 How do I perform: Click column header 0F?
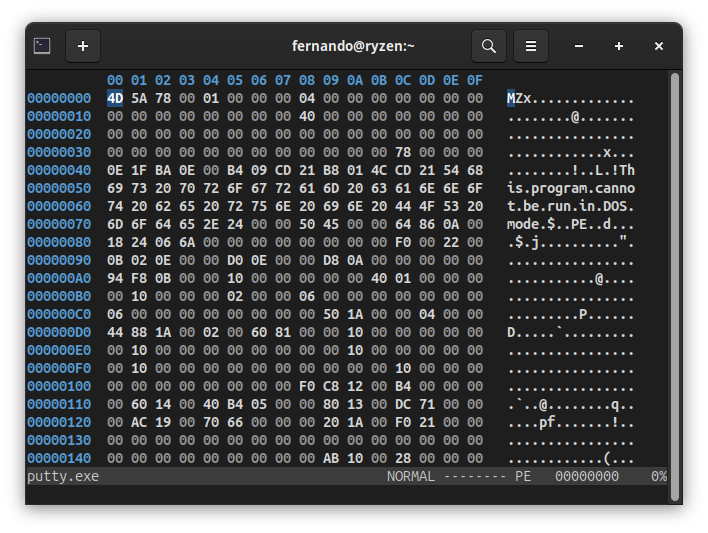click(475, 80)
